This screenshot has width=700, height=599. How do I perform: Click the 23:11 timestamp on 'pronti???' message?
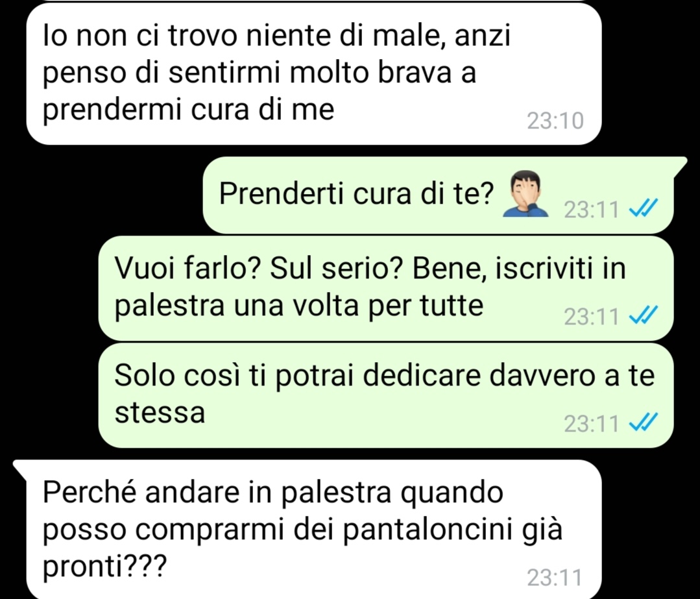coord(555,577)
